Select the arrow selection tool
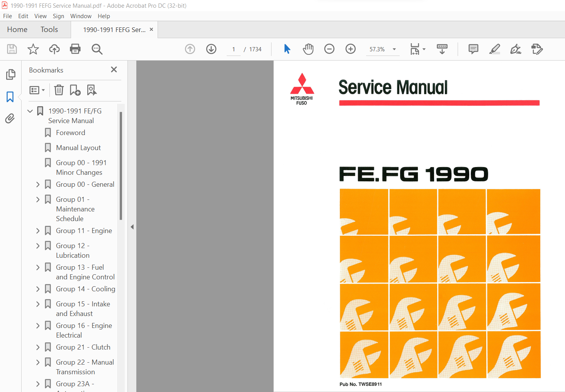Screen dimensions: 565x392 point(287,49)
